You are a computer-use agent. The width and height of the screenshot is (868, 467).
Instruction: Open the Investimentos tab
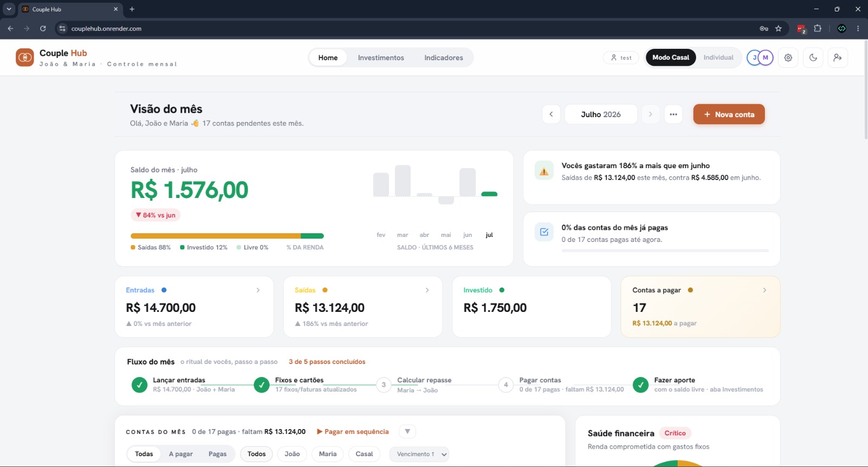(381, 57)
